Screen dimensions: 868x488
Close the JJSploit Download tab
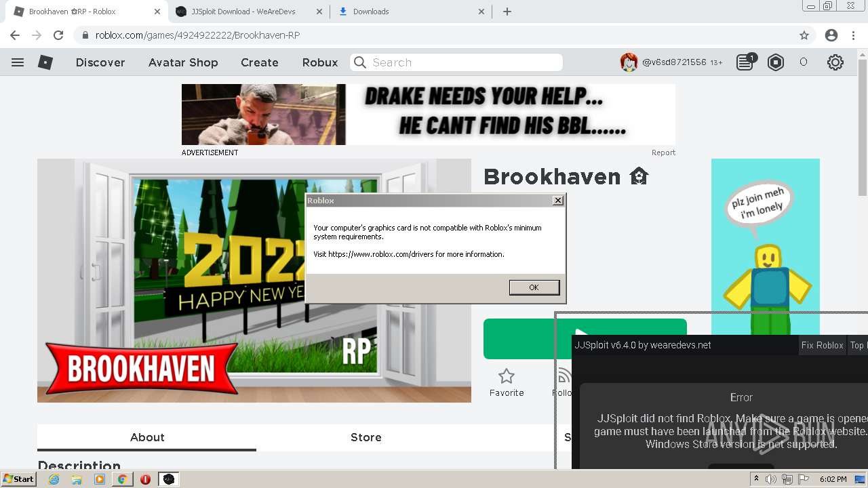[x=319, y=12]
